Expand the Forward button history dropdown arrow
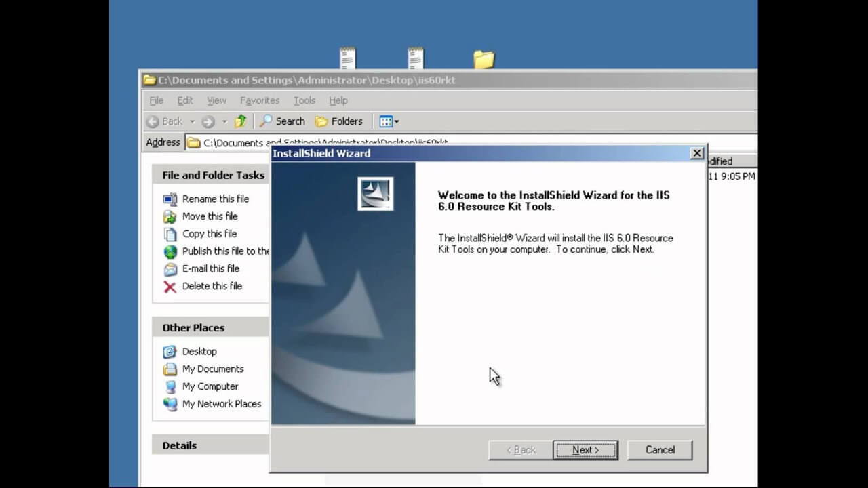Viewport: 868px width, 488px height. [x=224, y=122]
